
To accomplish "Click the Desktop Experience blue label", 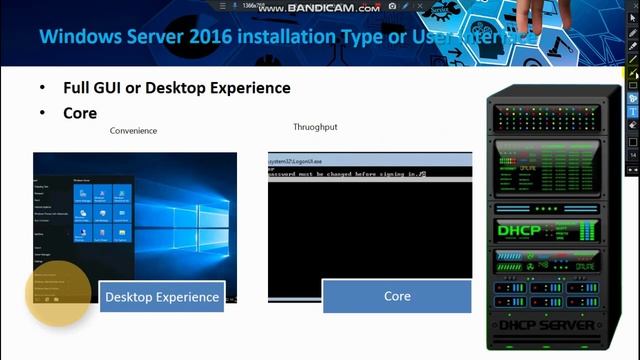I will coord(162,297).
